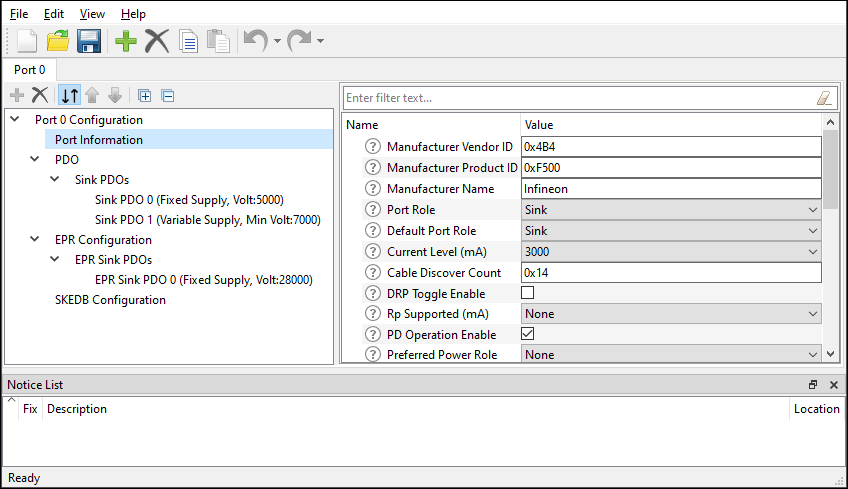Open the Help menu
This screenshot has width=848, height=489.
coord(133,14)
